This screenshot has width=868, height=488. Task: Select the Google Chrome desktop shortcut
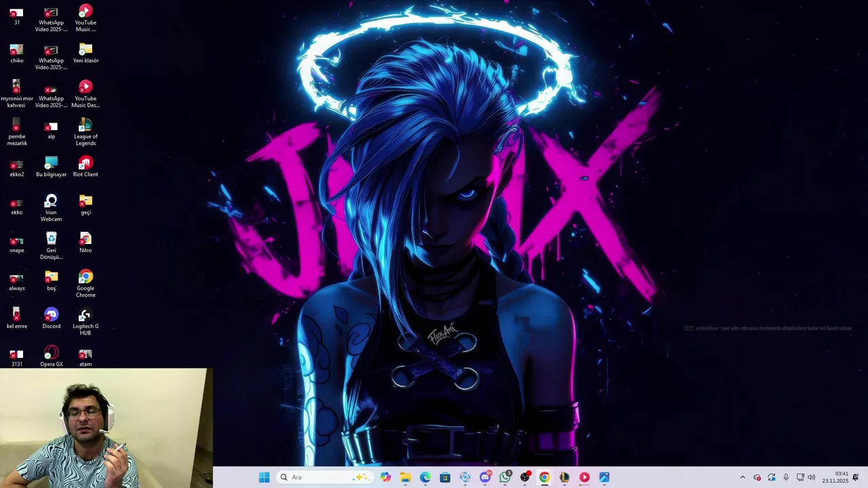(x=85, y=284)
